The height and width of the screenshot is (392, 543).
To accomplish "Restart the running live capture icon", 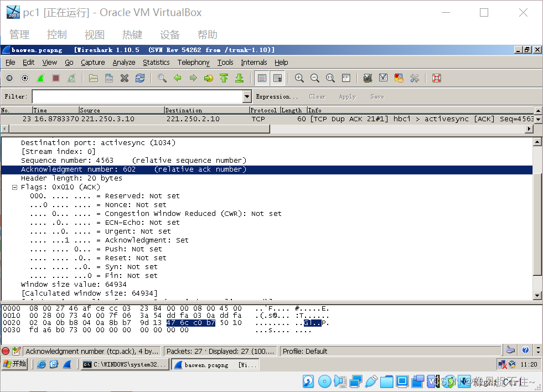I will (x=71, y=78).
